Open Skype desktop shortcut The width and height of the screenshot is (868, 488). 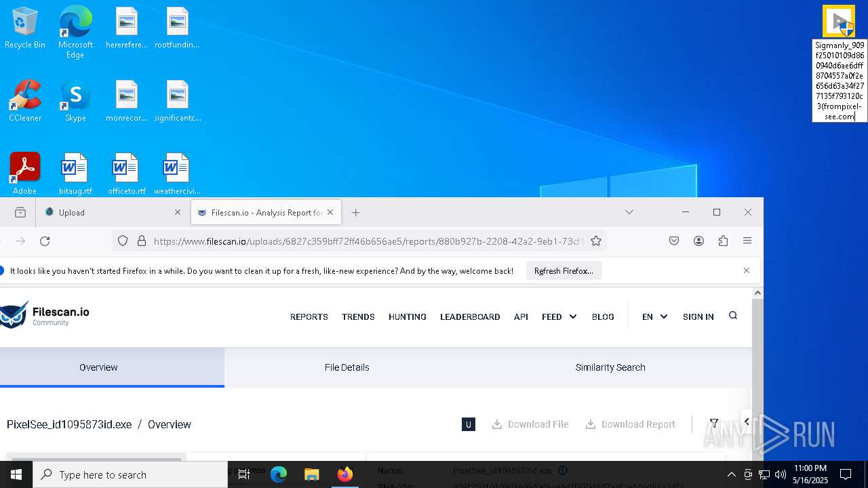pos(75,102)
